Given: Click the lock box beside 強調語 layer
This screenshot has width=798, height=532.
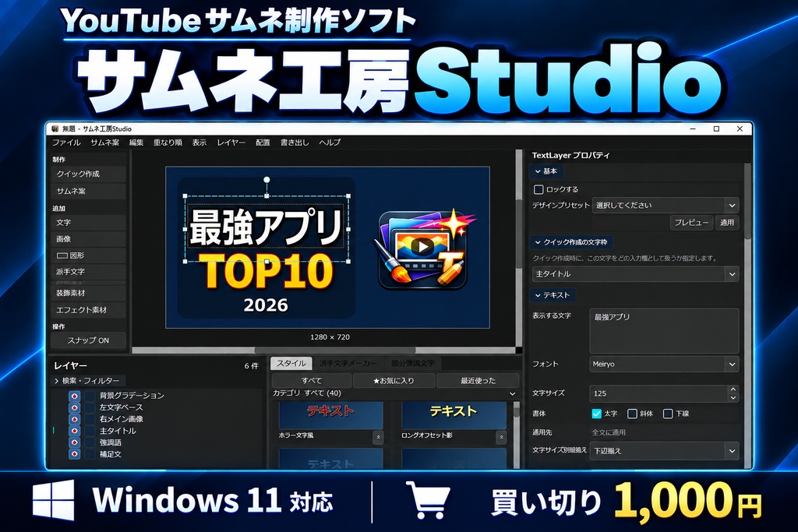Looking at the screenshot, I should pos(90,442).
